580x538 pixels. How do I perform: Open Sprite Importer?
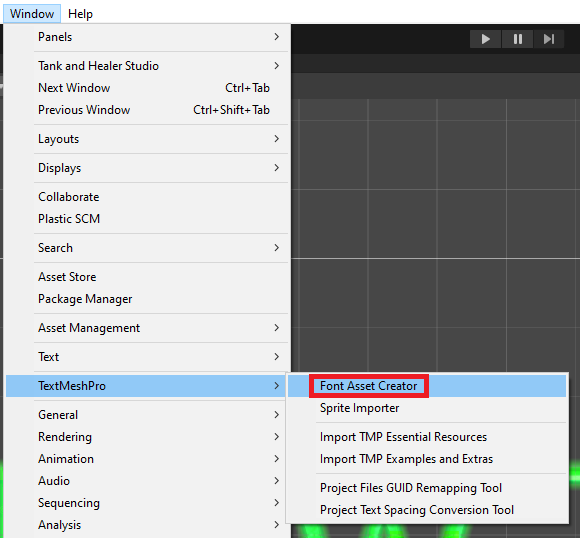coord(427,408)
